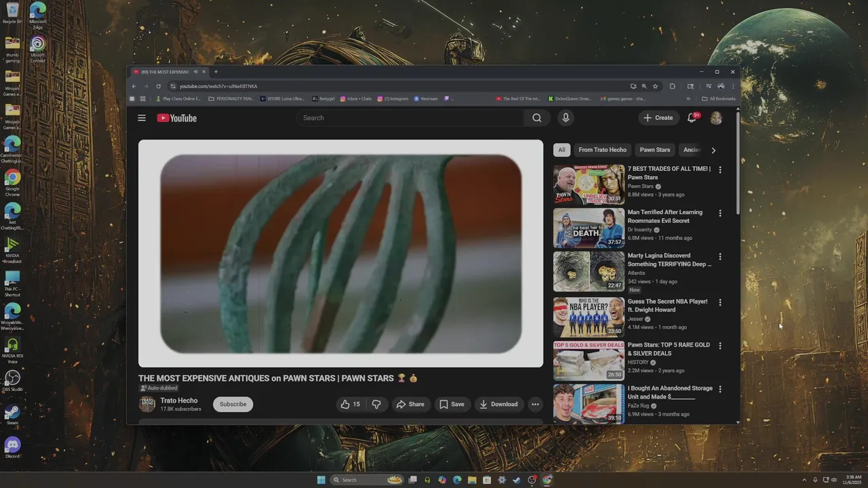Open more options for Abandoned Storage Unit video
The width and height of the screenshot is (868, 488).
720,389
